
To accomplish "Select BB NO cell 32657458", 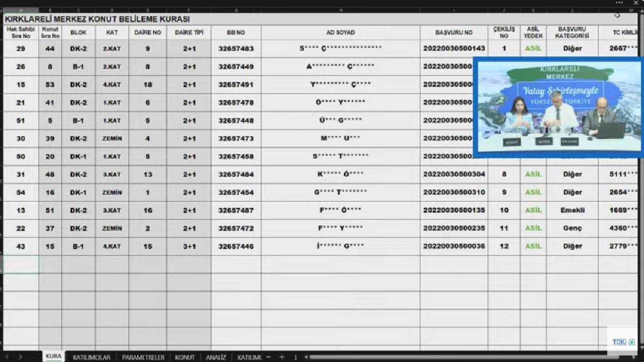I will pos(236,157).
